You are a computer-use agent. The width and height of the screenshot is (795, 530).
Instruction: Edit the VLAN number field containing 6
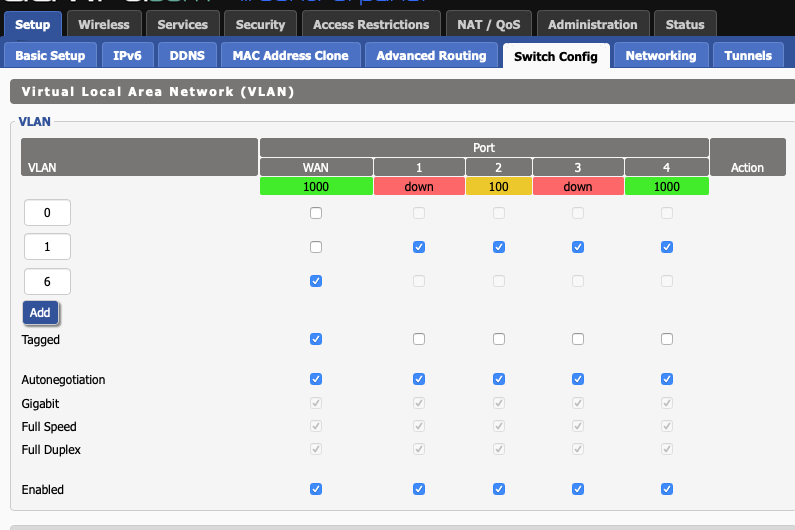pos(47,281)
